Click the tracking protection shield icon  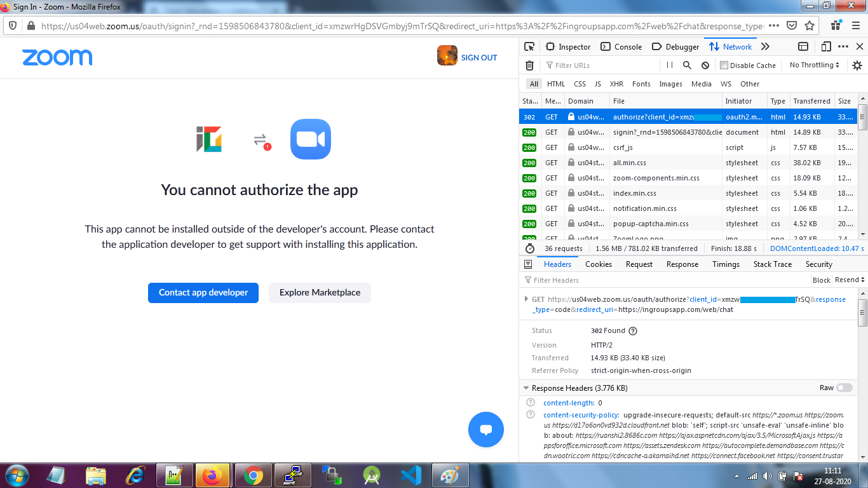click(x=13, y=26)
